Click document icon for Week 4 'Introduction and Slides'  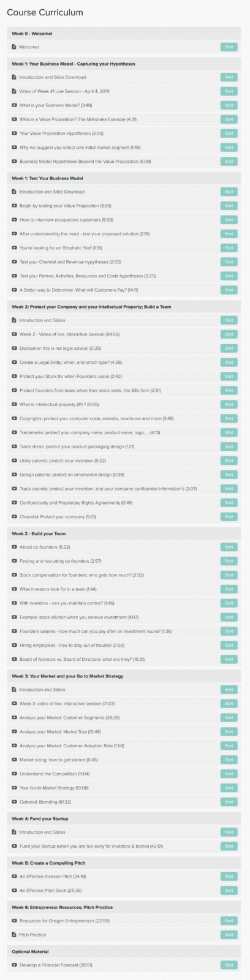point(14,832)
